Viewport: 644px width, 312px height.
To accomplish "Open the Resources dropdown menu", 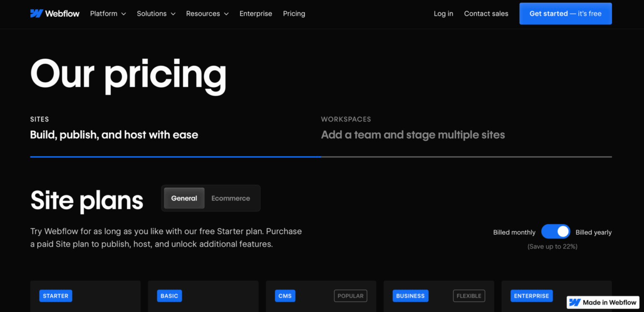I will pos(208,13).
